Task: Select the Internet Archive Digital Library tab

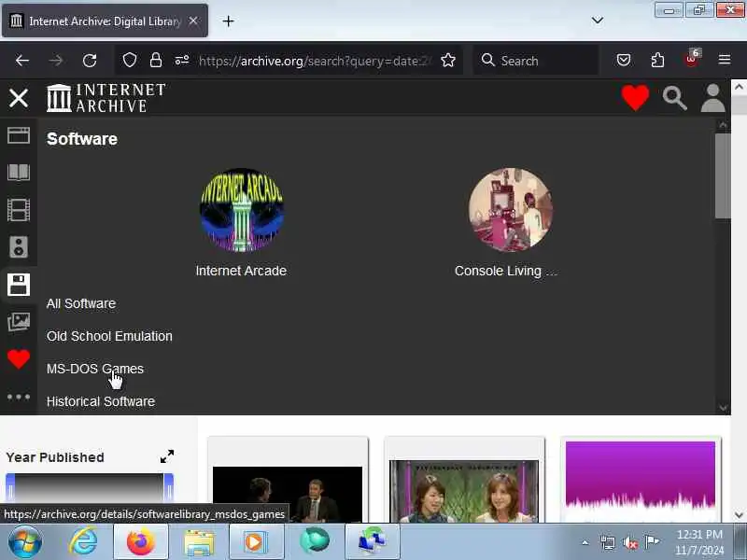Action: click(x=105, y=21)
